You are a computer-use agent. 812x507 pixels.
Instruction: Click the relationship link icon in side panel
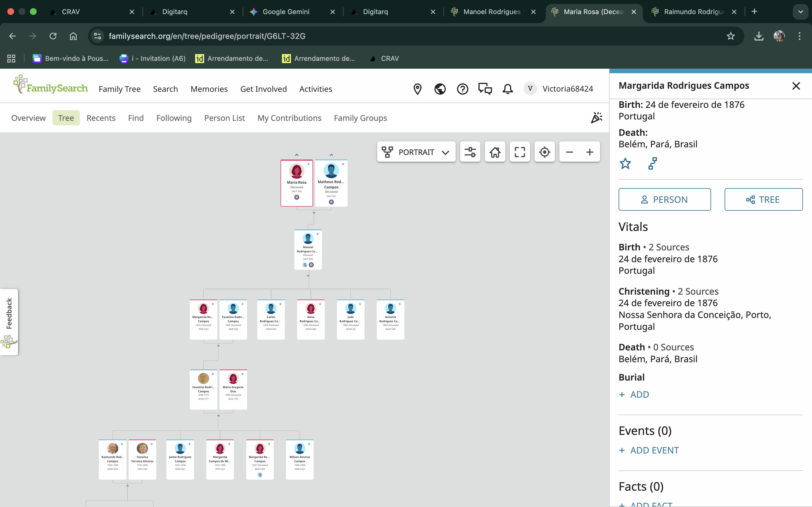[652, 164]
